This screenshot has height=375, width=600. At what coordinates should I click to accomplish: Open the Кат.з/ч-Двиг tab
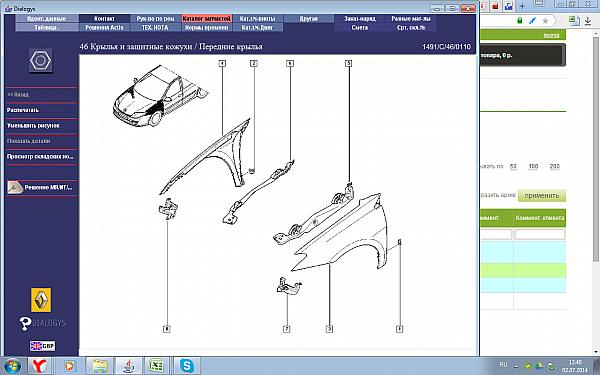(x=258, y=28)
